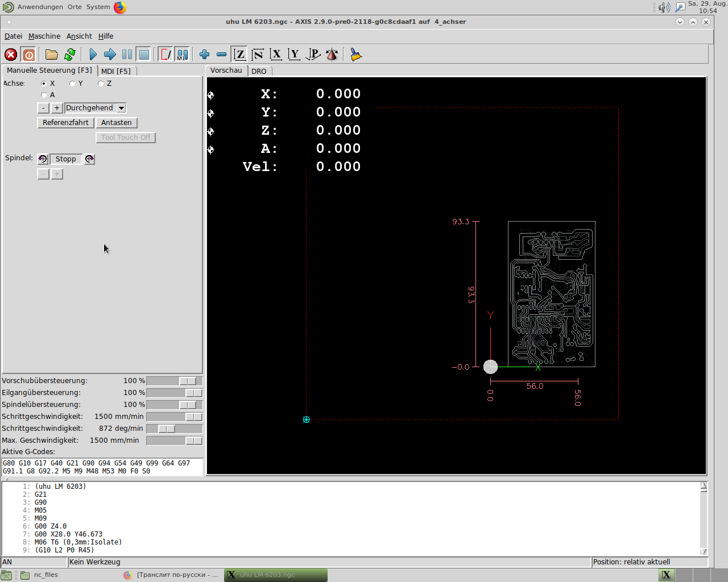728x582 pixels.
Task: Zoom in the preview with plus icon
Action: tap(204, 55)
